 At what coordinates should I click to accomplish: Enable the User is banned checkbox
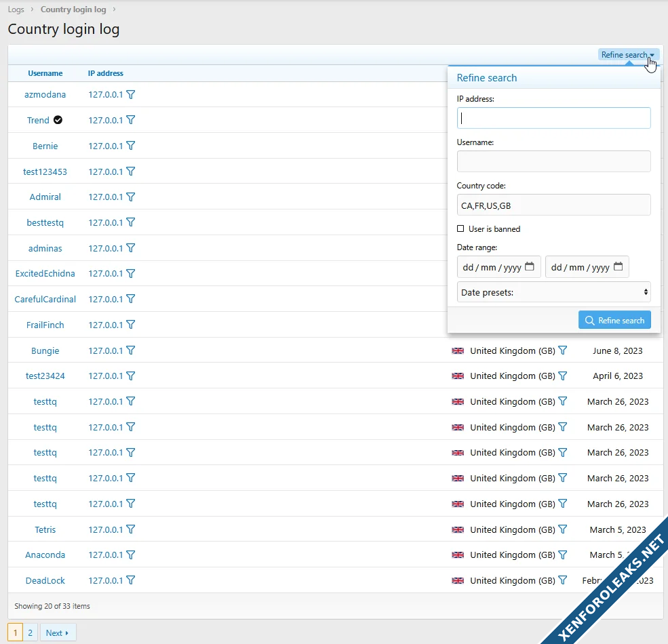(x=460, y=229)
